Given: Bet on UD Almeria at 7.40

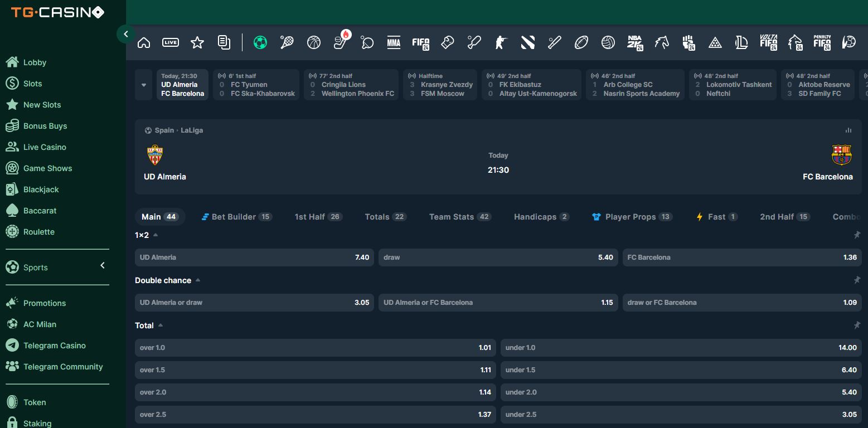Looking at the screenshot, I should (254, 257).
